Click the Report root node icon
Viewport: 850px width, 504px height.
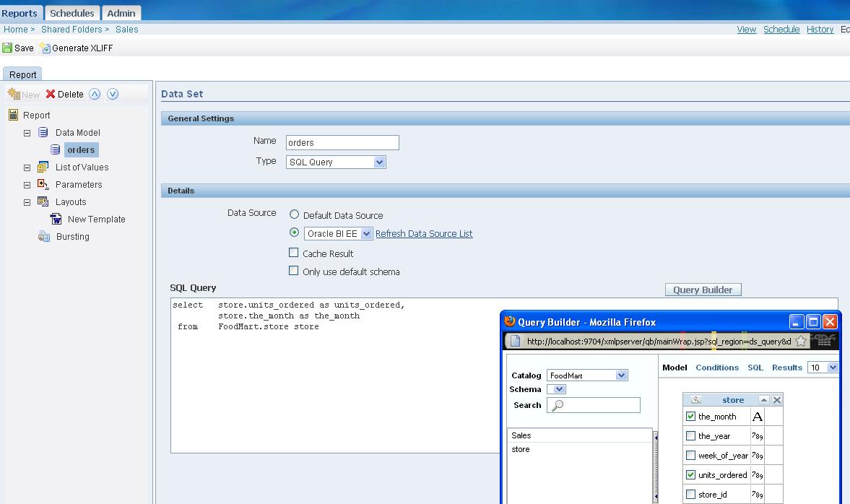pyautogui.click(x=14, y=115)
